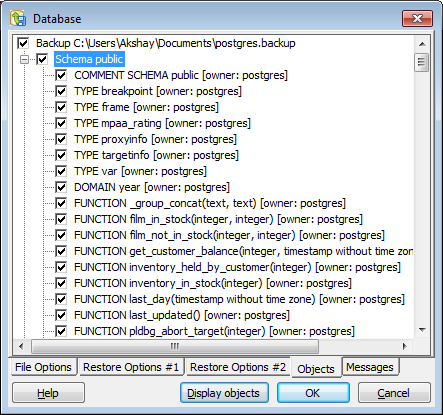Click the horizontal scrollbar right arrow
This screenshot has height=415, width=443.
(x=405, y=346)
